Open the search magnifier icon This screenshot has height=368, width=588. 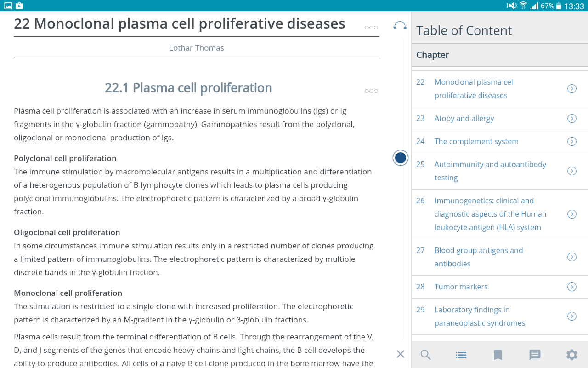click(x=426, y=355)
